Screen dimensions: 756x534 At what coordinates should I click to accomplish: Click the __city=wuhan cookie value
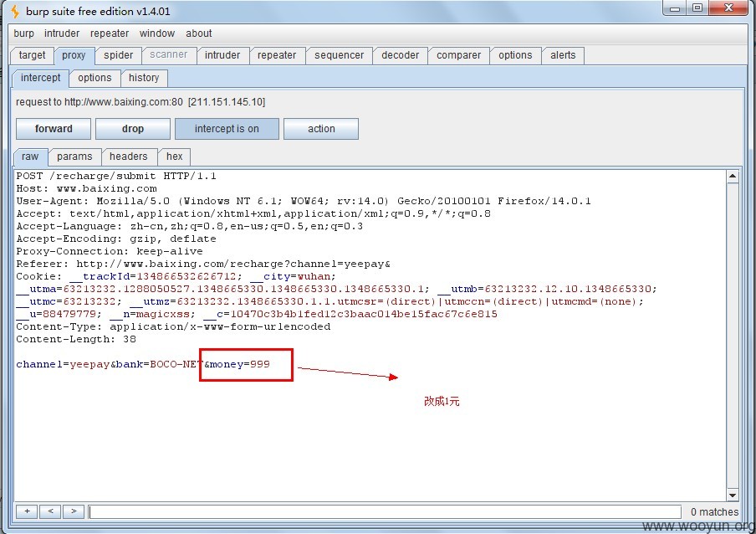tap(293, 276)
